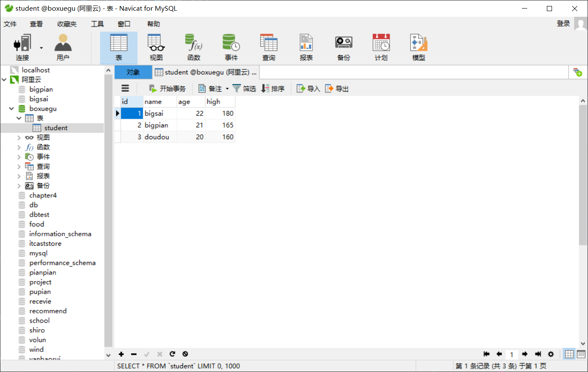Click the refresh icon in bottom bar
The height and width of the screenshot is (372, 588).
(172, 354)
